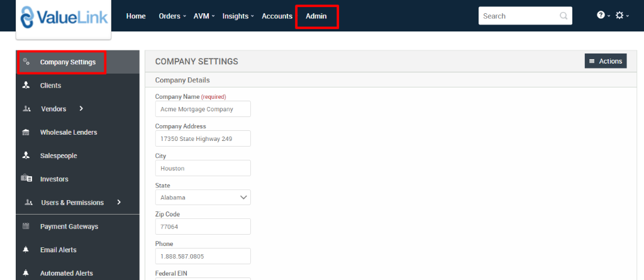The image size is (644, 280).
Task: Click the Clients sidebar icon
Action: tap(26, 85)
